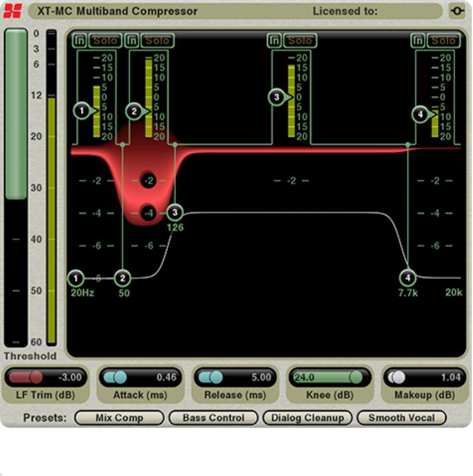This screenshot has width=473, height=476.
Task: Click the Attack slider knob
Action: (120, 377)
